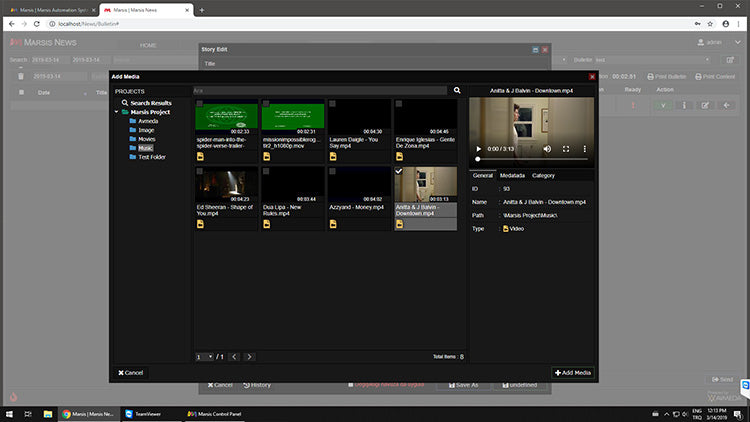The height and width of the screenshot is (422, 750).
Task: Switch to the Metadata tab
Action: tap(512, 175)
